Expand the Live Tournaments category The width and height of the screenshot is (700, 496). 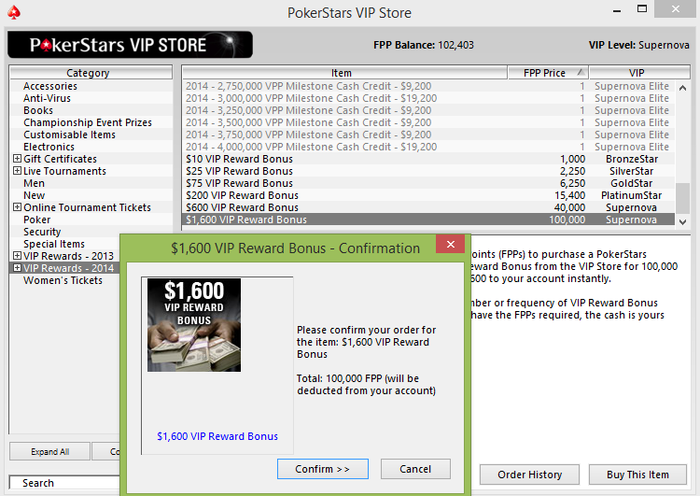(x=17, y=171)
